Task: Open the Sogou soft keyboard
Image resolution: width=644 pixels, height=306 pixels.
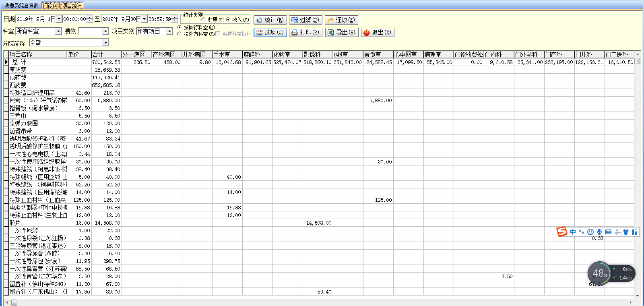Action: tap(608, 232)
